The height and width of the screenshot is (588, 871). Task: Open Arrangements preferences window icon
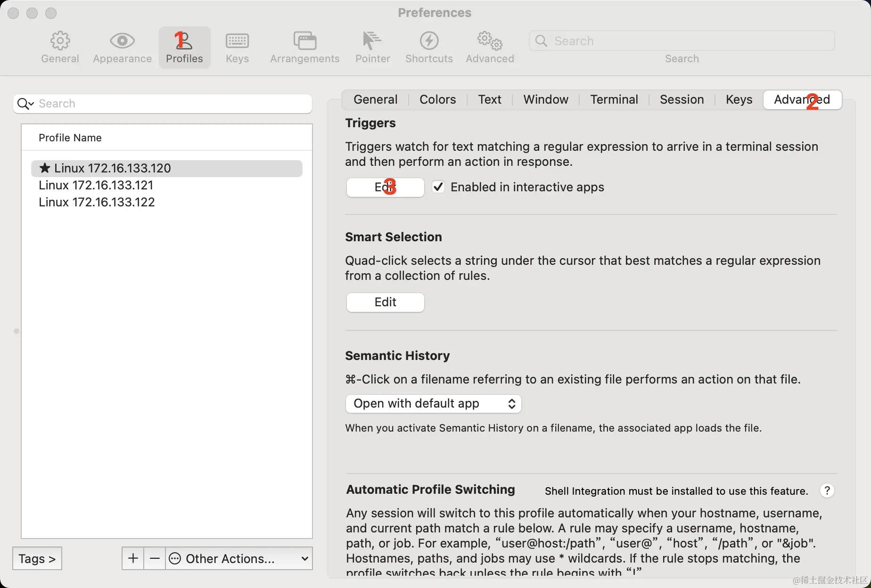point(304,41)
